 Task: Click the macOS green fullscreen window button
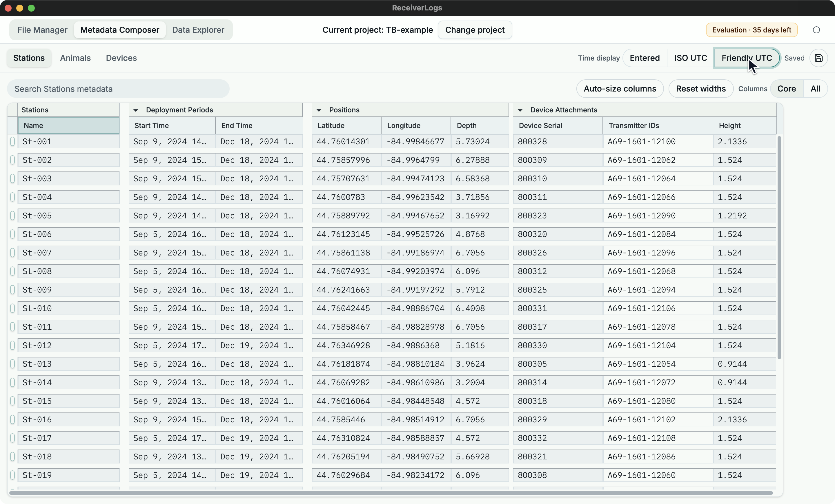pos(31,8)
